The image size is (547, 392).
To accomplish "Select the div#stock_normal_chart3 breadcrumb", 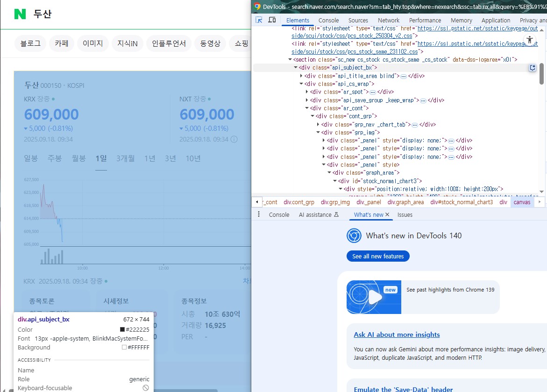I will (x=462, y=202).
